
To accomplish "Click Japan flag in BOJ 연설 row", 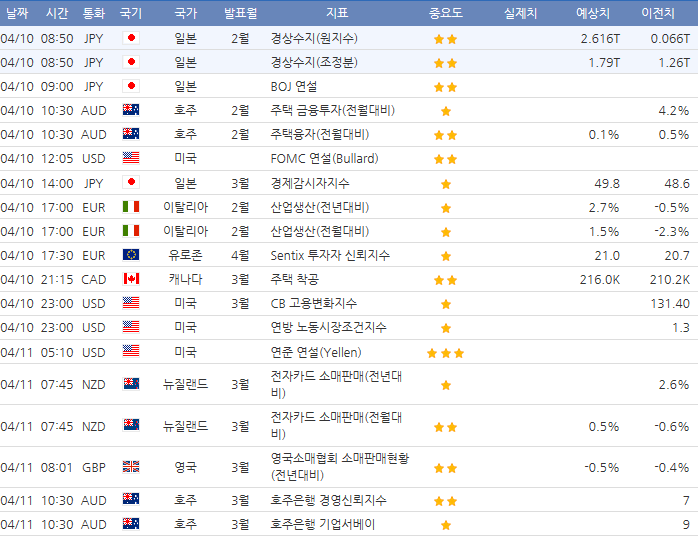I will click(131, 86).
